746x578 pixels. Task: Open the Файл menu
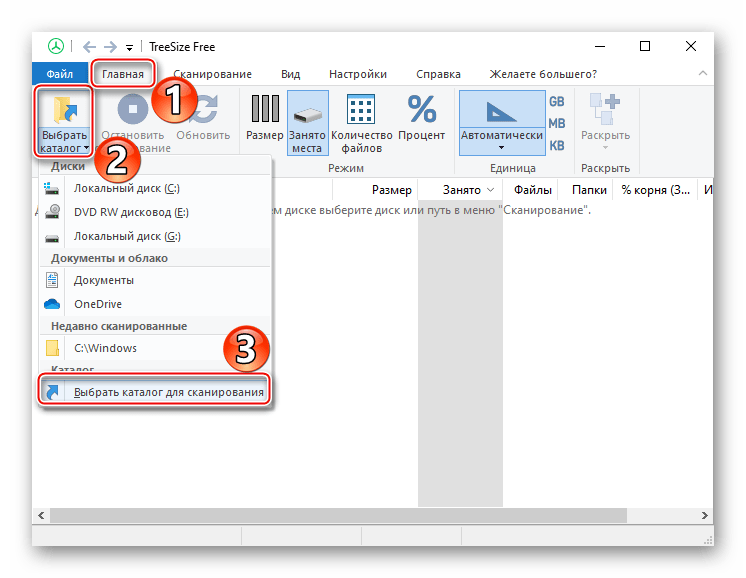pyautogui.click(x=59, y=74)
